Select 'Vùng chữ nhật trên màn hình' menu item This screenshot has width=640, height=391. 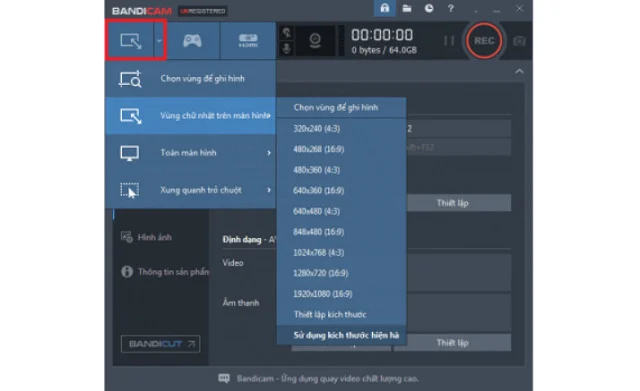(x=190, y=116)
